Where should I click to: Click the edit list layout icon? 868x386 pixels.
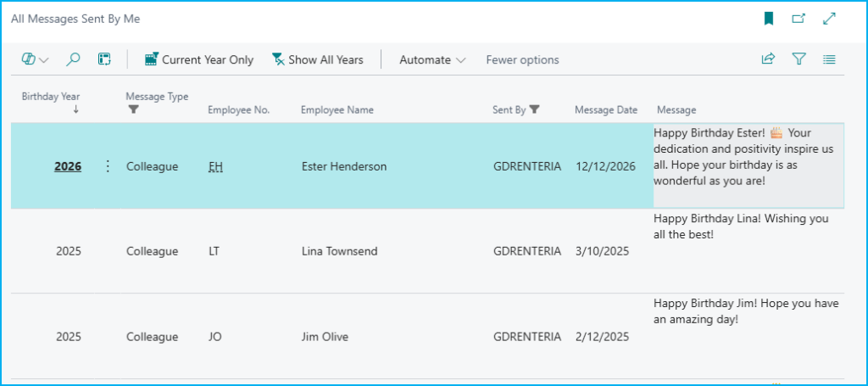pyautogui.click(x=104, y=59)
